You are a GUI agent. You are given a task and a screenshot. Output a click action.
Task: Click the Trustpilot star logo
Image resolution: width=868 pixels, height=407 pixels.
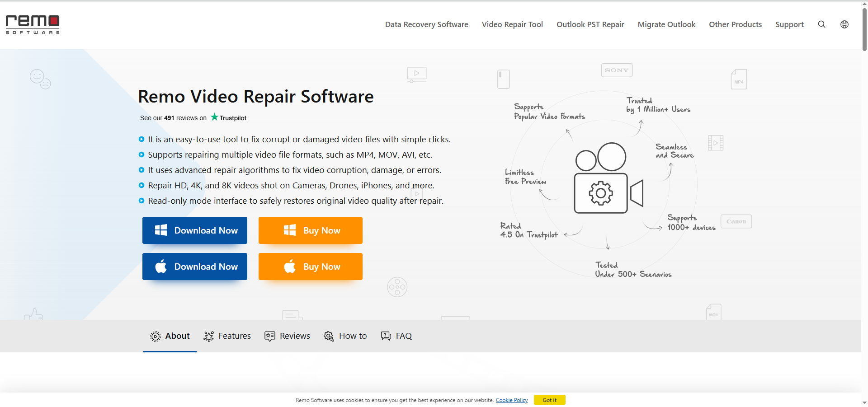pos(215,117)
